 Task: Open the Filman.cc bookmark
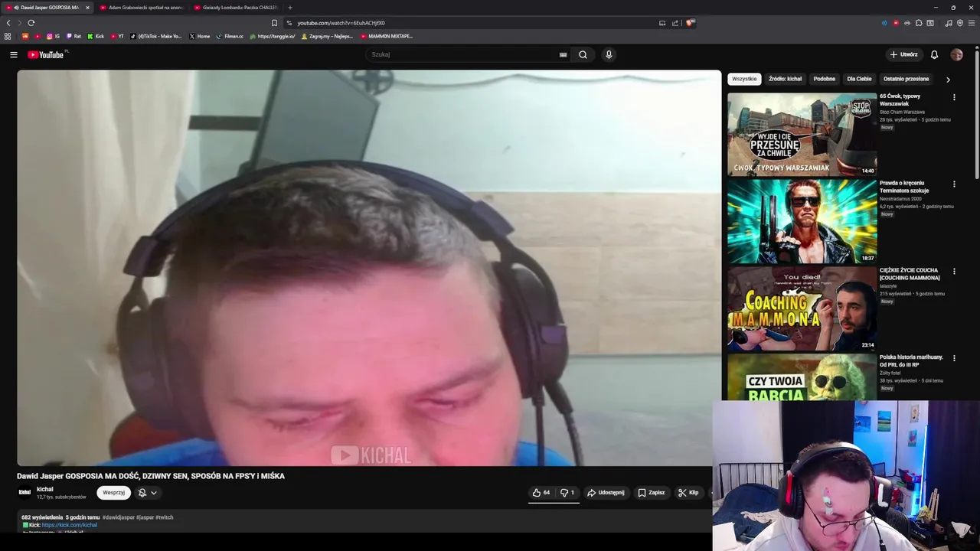(230, 36)
